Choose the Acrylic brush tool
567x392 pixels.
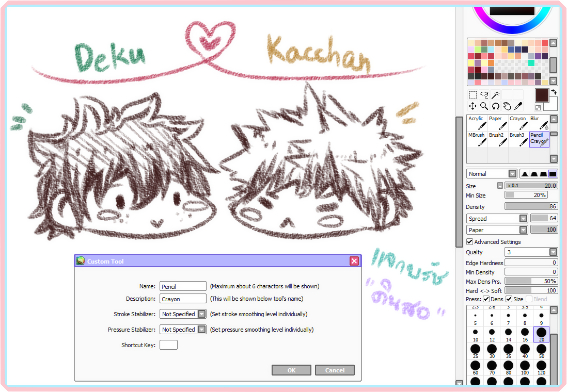tap(477, 123)
